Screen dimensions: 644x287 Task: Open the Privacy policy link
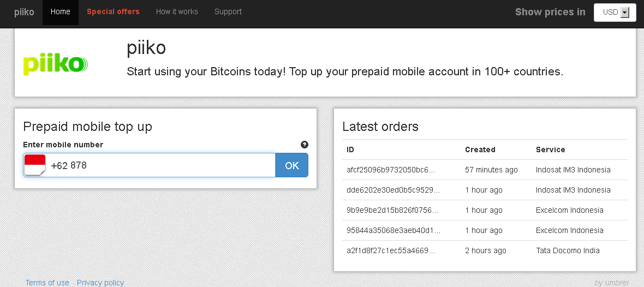(x=100, y=283)
